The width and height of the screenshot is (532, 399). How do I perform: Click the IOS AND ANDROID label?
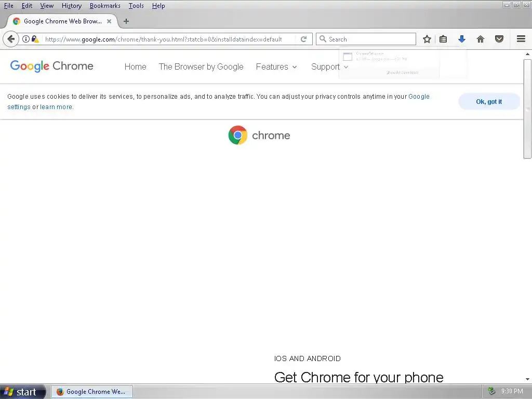(308, 358)
